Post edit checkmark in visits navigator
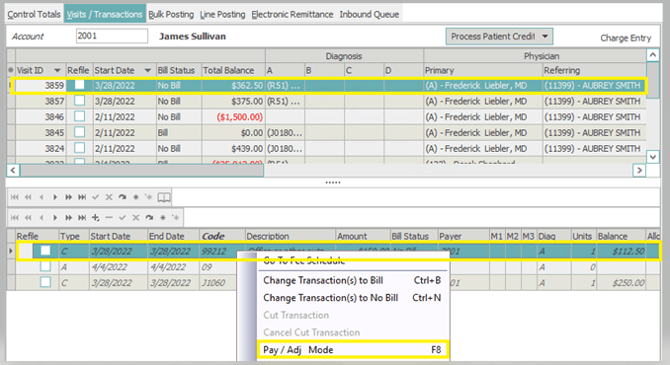The width and height of the screenshot is (670, 365). 95,197
